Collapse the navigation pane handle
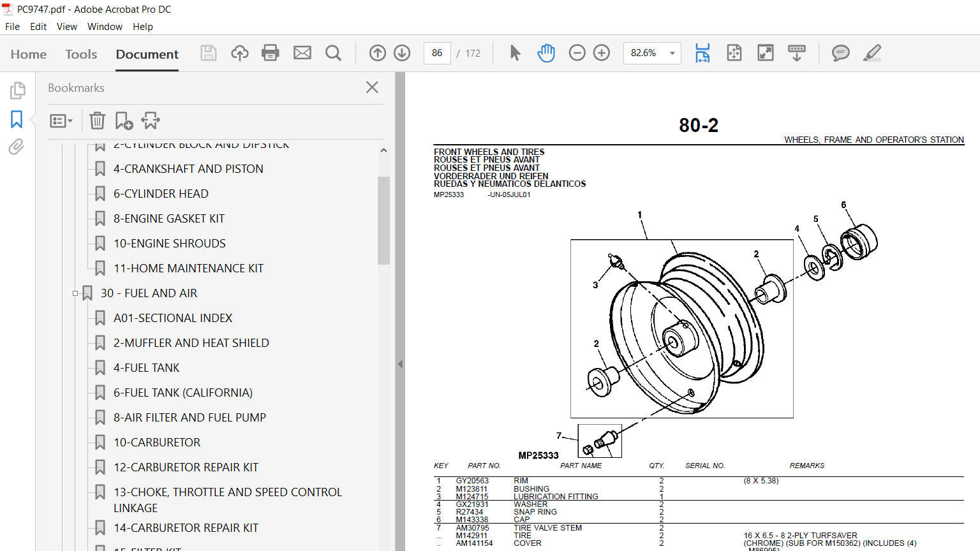The image size is (980, 551). click(x=400, y=364)
